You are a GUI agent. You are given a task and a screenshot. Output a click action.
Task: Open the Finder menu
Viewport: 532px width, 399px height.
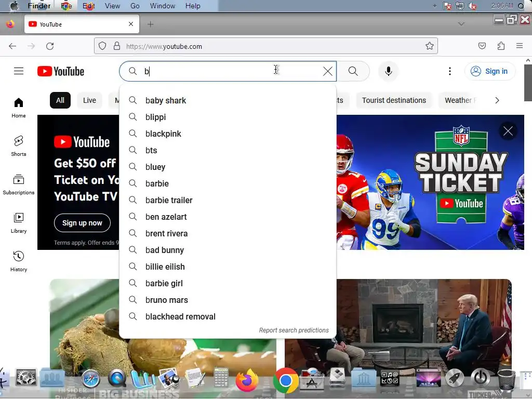click(x=39, y=6)
